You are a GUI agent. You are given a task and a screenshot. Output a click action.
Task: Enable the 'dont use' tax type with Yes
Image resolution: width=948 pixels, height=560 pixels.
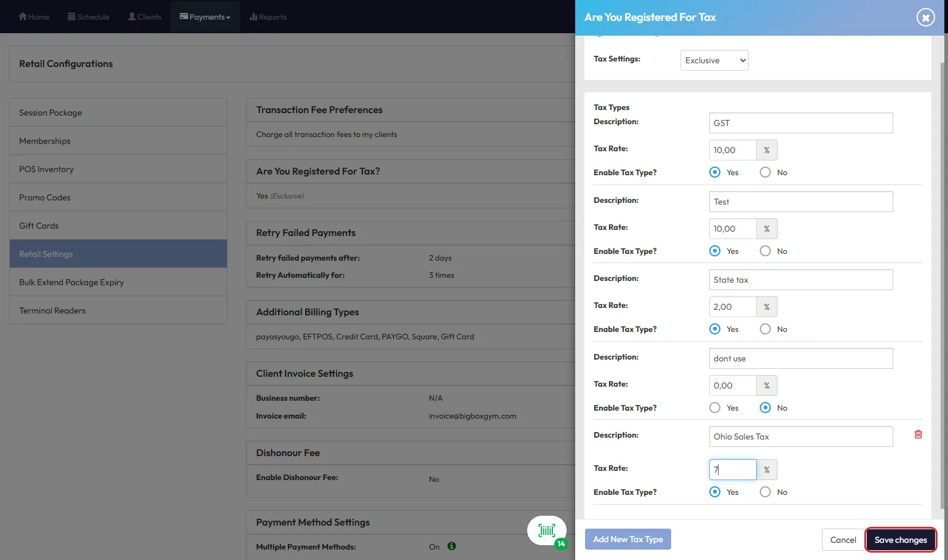[x=715, y=408]
